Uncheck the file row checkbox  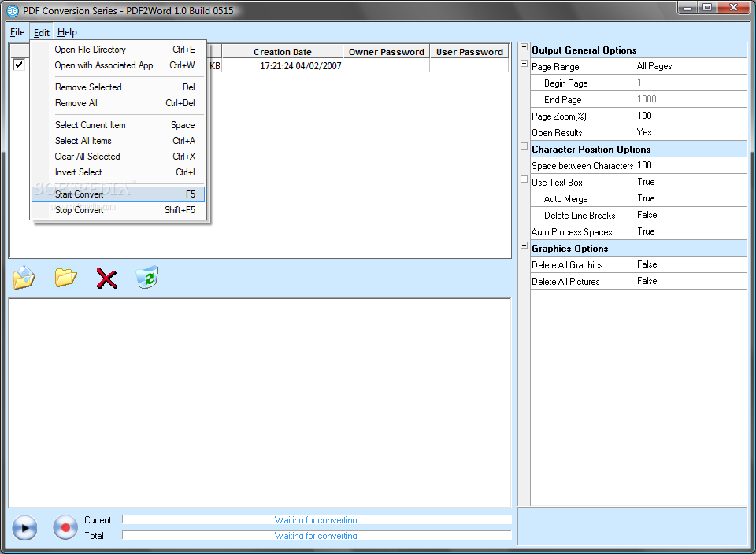click(19, 65)
